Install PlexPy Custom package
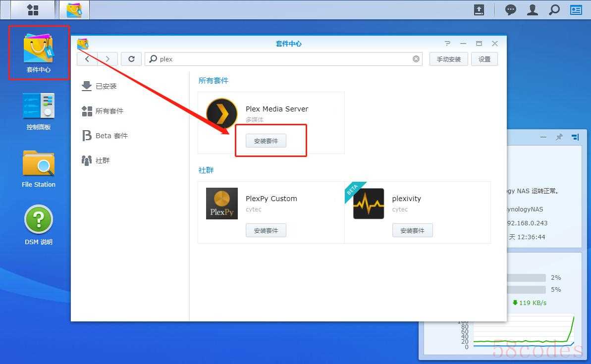The width and height of the screenshot is (591, 364). click(266, 231)
